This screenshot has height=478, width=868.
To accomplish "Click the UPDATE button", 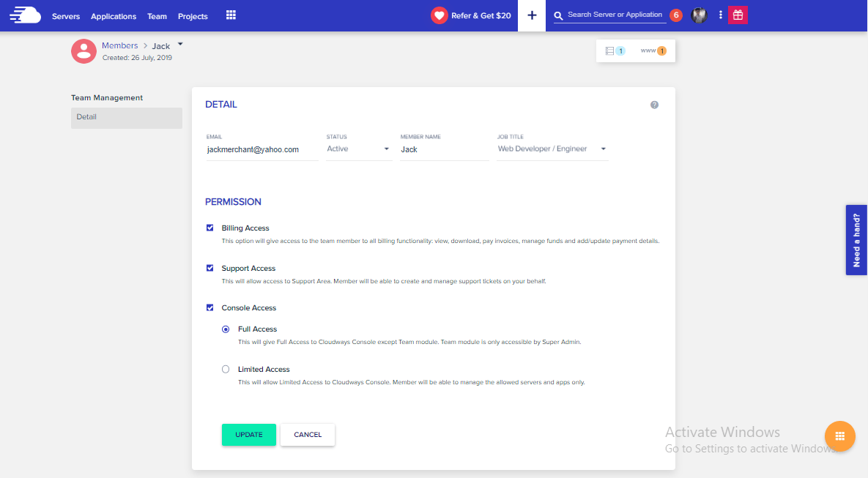I will point(248,435).
